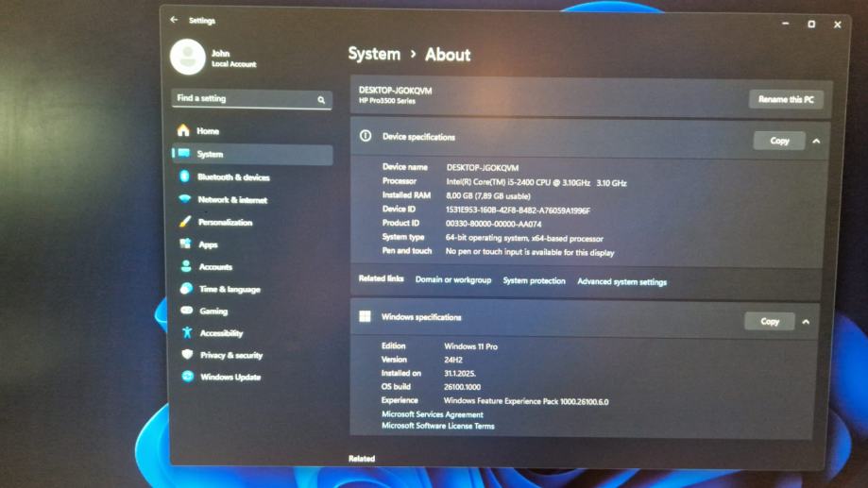The height and width of the screenshot is (488, 868).
Task: Select the 8,00 GB installed RAM value
Action: (487, 196)
